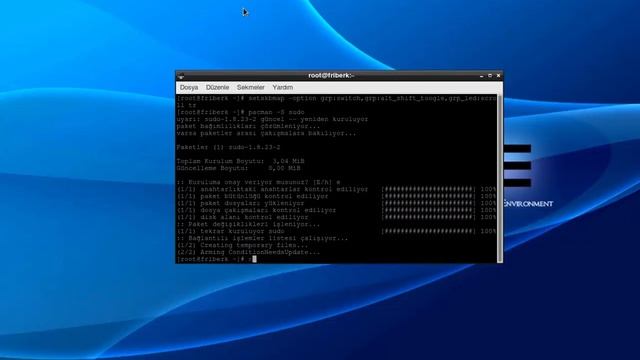The width and height of the screenshot is (640, 360).
Task: Minimize the root@friberk terminal window
Action: pyautogui.click(x=482, y=76)
